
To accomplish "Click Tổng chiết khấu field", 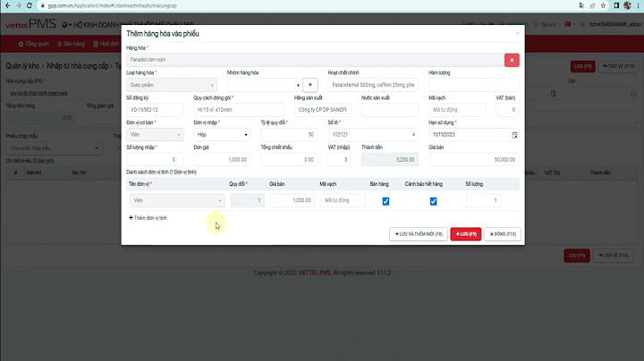I will pyautogui.click(x=289, y=160).
